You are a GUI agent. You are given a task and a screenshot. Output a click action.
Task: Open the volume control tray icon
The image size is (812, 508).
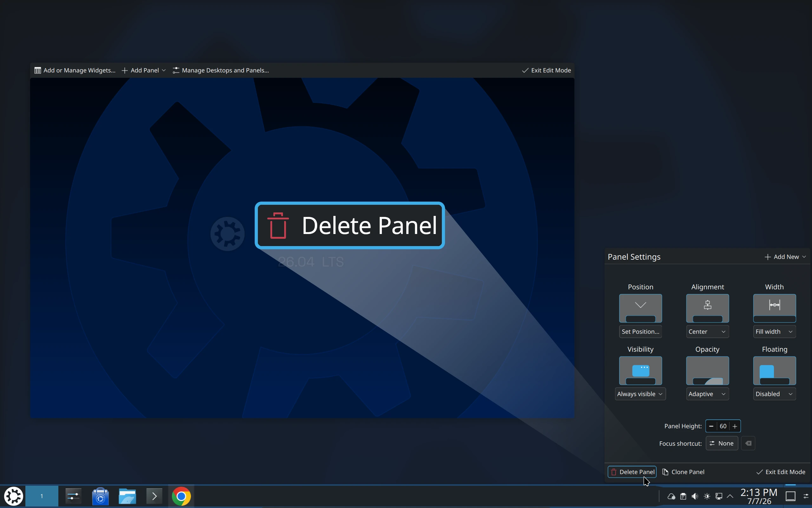tap(695, 496)
